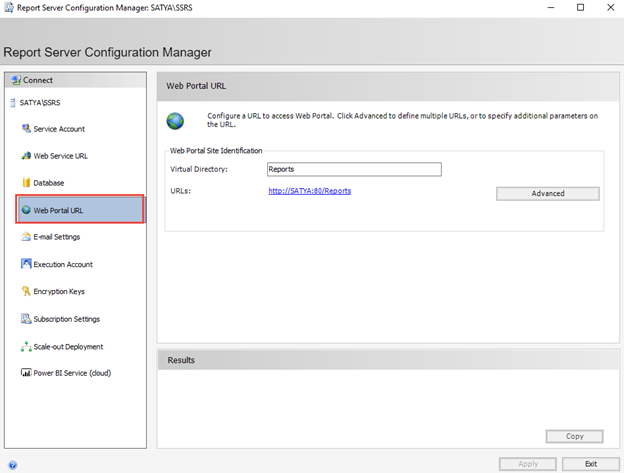Click the Power BI Service icon
The width and height of the screenshot is (624, 473).
(x=26, y=373)
